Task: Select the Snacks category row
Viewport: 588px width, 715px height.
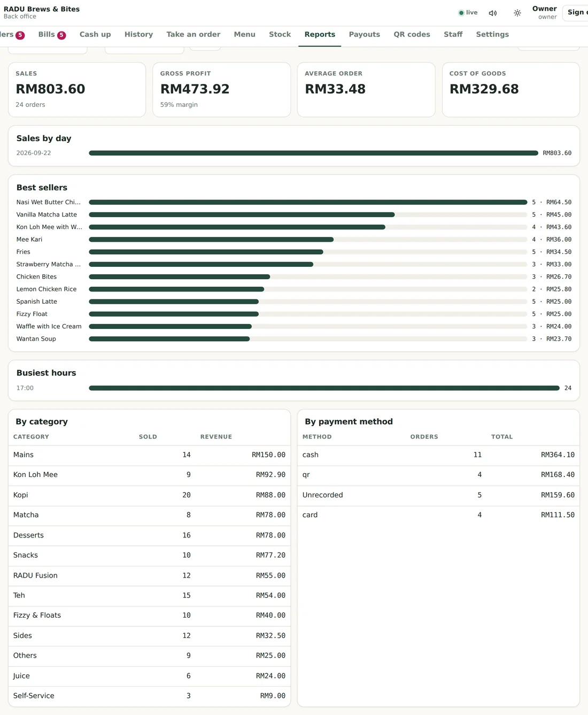Action: pos(149,555)
